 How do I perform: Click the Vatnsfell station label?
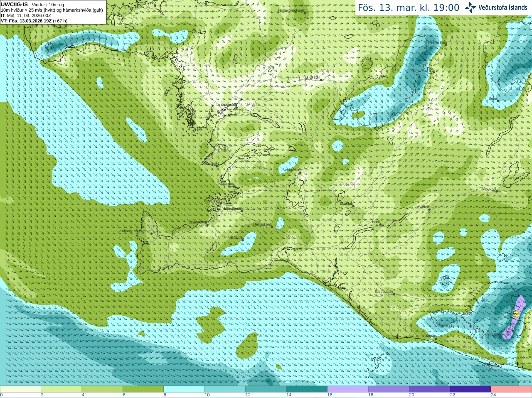coord(489,189)
